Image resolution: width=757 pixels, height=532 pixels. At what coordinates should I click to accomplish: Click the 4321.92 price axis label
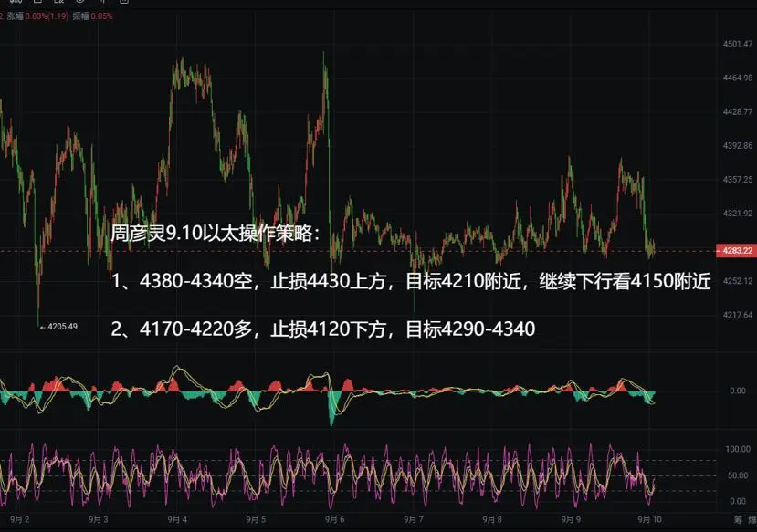click(738, 214)
